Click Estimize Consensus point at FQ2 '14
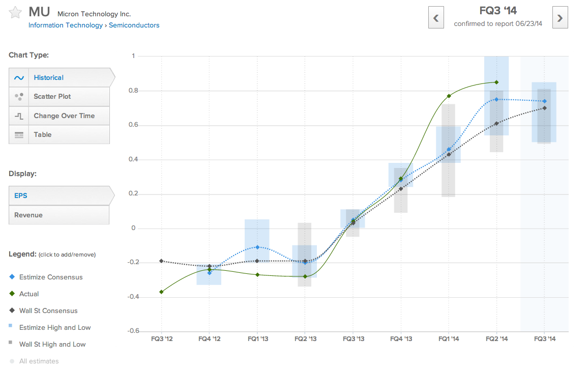 496,99
